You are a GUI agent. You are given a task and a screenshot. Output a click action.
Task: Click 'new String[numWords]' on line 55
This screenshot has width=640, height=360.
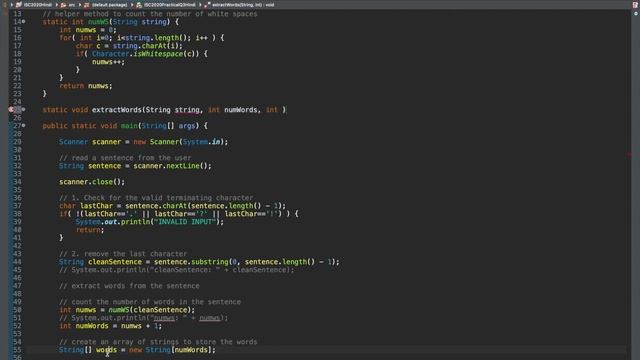point(170,350)
